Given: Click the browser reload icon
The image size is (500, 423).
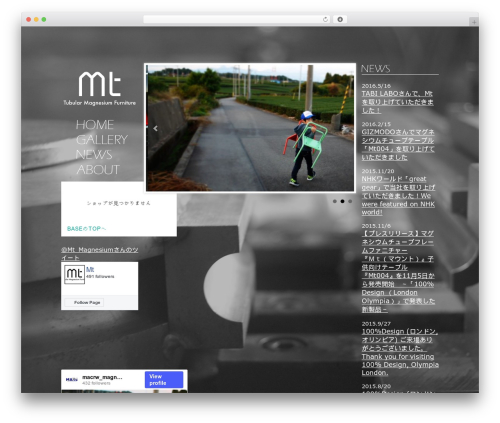Looking at the screenshot, I should click(325, 19).
